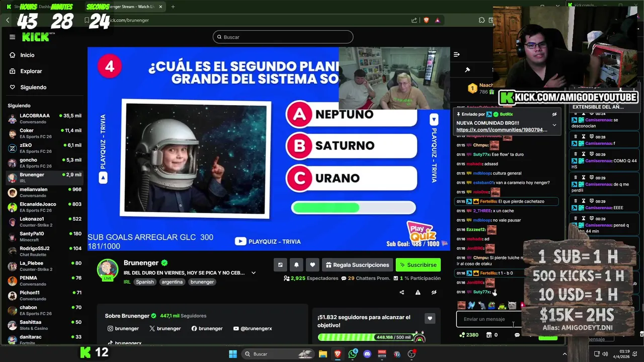This screenshot has width=644, height=362.
Task: Follow Brunenger with the heart button
Action: click(x=312, y=265)
